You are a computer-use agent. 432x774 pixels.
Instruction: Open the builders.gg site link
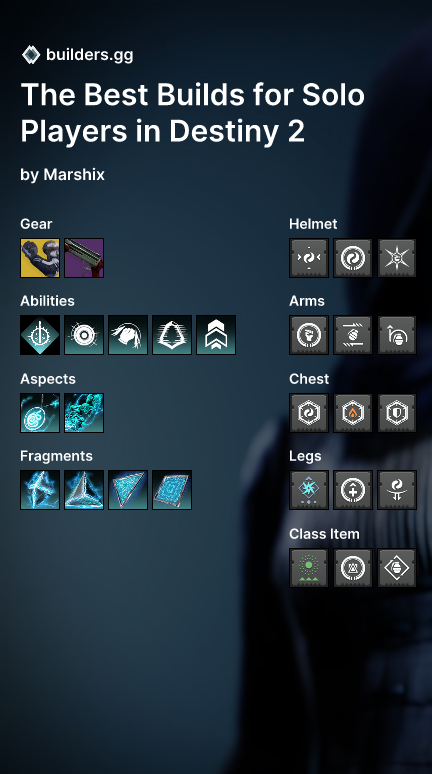pos(89,55)
